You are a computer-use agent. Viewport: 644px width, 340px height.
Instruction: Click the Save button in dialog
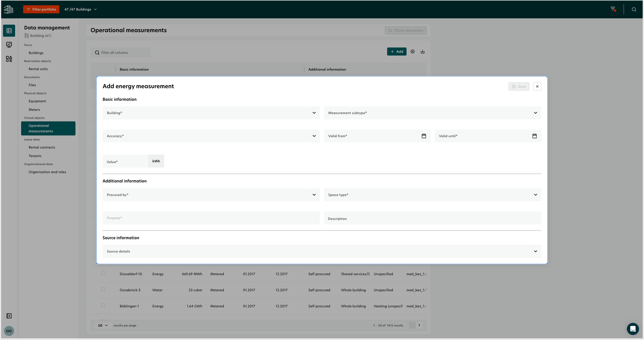point(519,86)
